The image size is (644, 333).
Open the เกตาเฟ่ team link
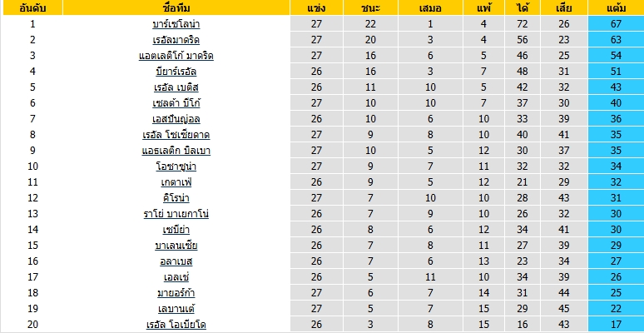click(176, 182)
